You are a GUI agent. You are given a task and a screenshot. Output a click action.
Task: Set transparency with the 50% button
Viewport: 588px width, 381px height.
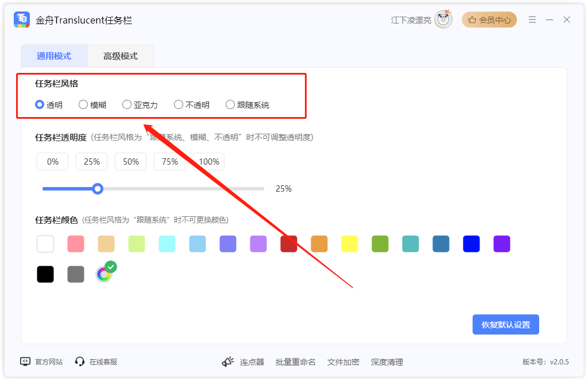130,161
